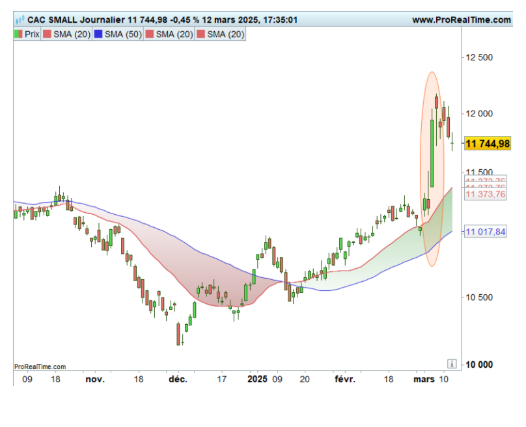Click the SMA (20) legend entry after SMA (50)
This screenshot has height=427, width=526.
tap(169, 34)
